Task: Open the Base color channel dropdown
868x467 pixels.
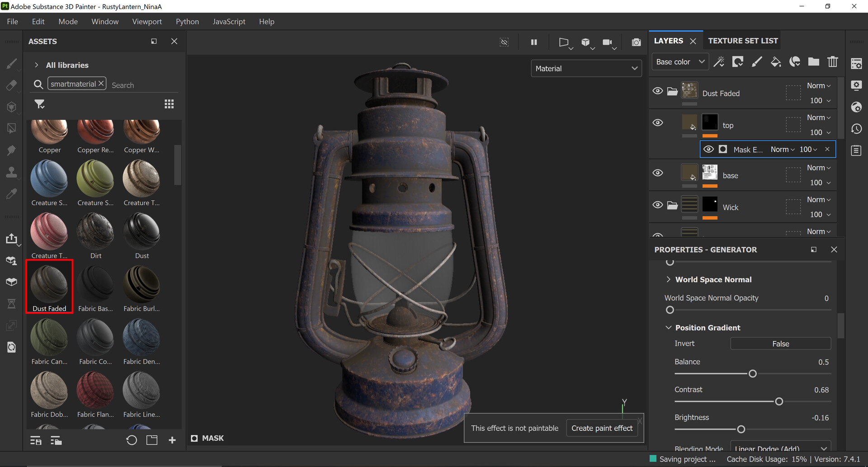Action: [680, 61]
